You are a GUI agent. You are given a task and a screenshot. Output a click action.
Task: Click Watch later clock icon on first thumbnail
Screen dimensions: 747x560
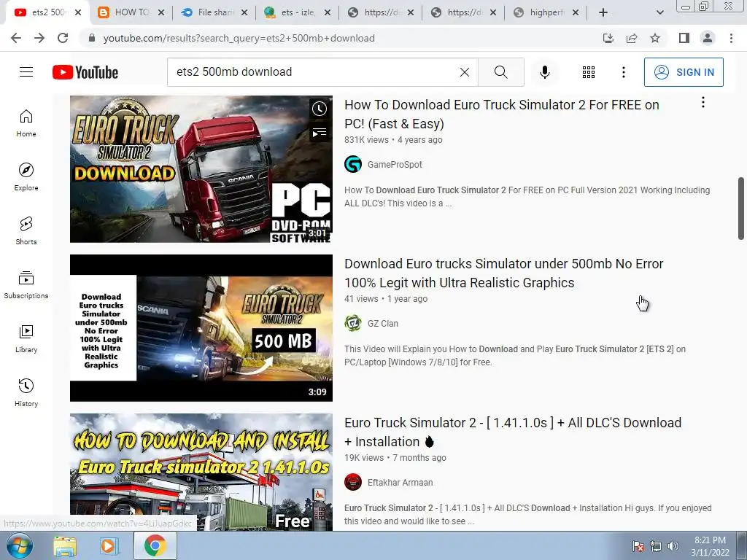click(320, 109)
